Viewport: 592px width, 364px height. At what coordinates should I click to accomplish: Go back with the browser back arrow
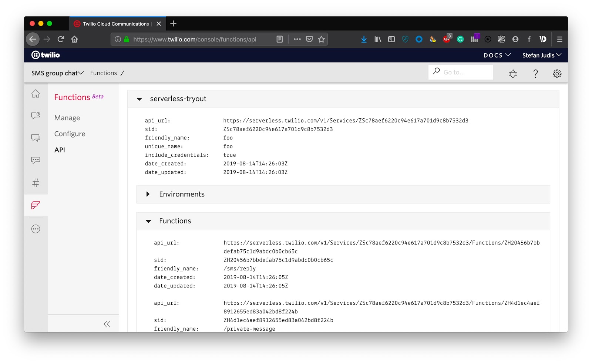[x=33, y=39]
